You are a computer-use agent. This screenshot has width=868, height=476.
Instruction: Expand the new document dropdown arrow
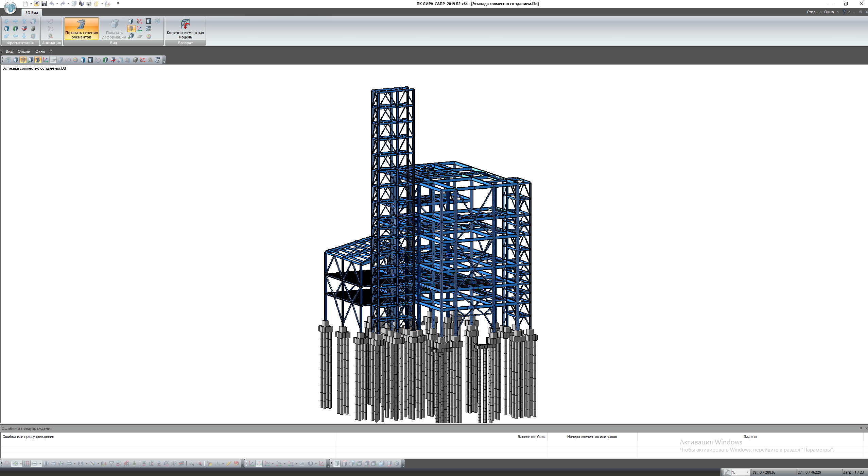click(x=31, y=4)
